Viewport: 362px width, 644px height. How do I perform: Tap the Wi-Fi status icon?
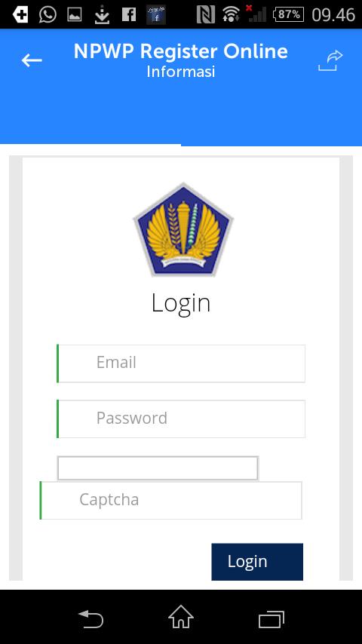point(232,15)
